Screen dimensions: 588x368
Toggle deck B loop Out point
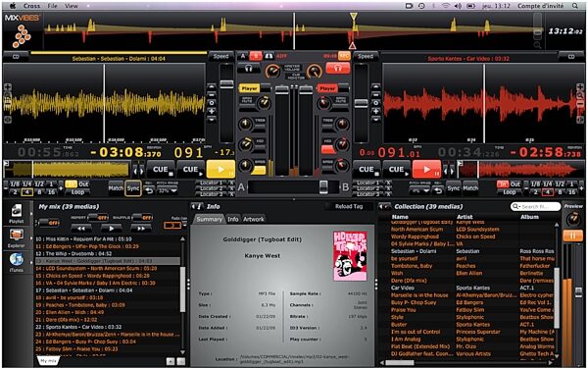(x=515, y=184)
